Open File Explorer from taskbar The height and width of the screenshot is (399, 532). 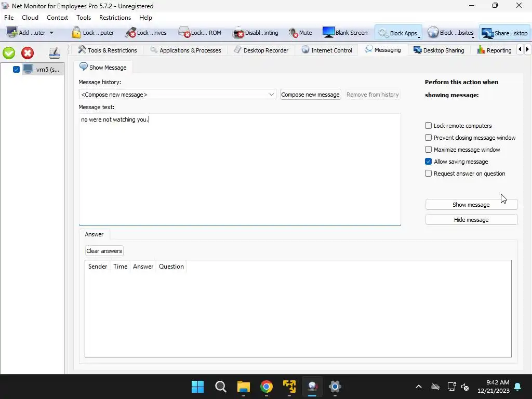coord(243,387)
